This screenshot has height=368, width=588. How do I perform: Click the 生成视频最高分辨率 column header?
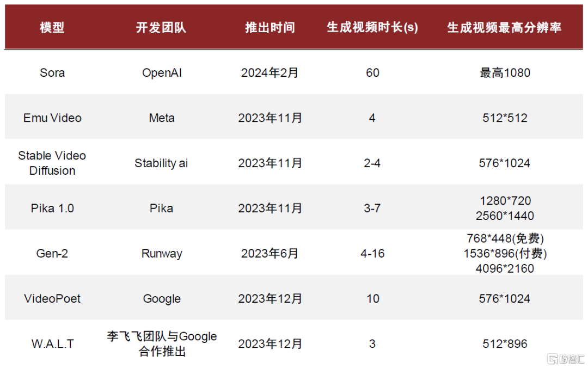[504, 27]
